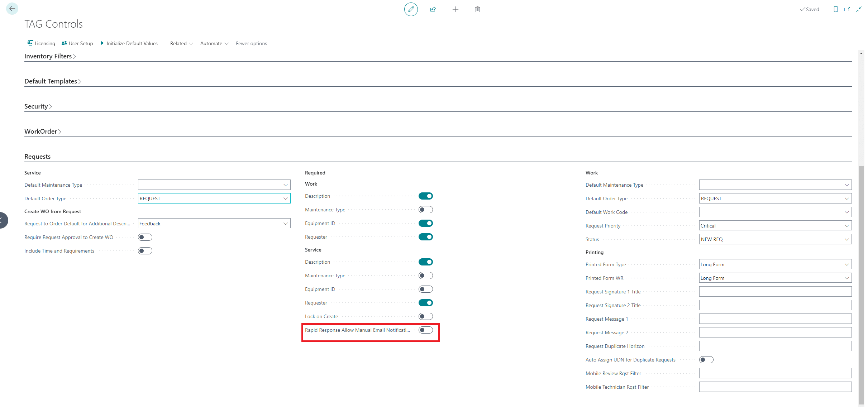
Task: Expand the Default Order Type Work dropdown
Action: click(848, 198)
